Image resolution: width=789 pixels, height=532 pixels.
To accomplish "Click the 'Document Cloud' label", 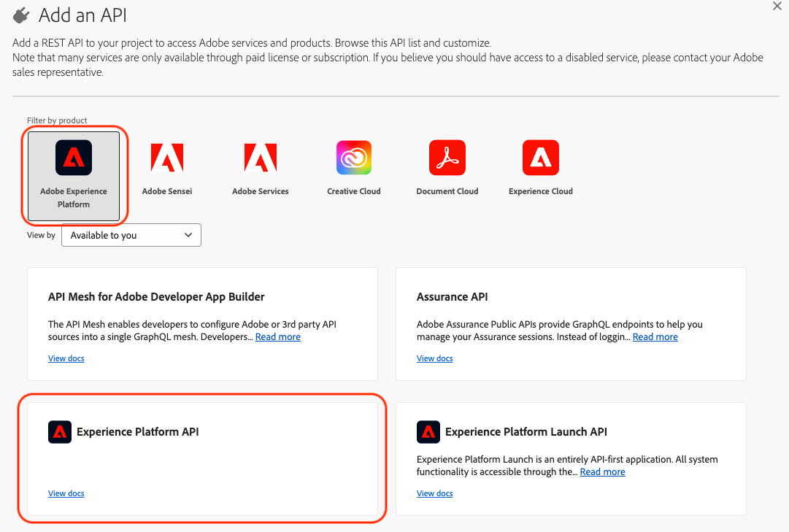I will (447, 191).
